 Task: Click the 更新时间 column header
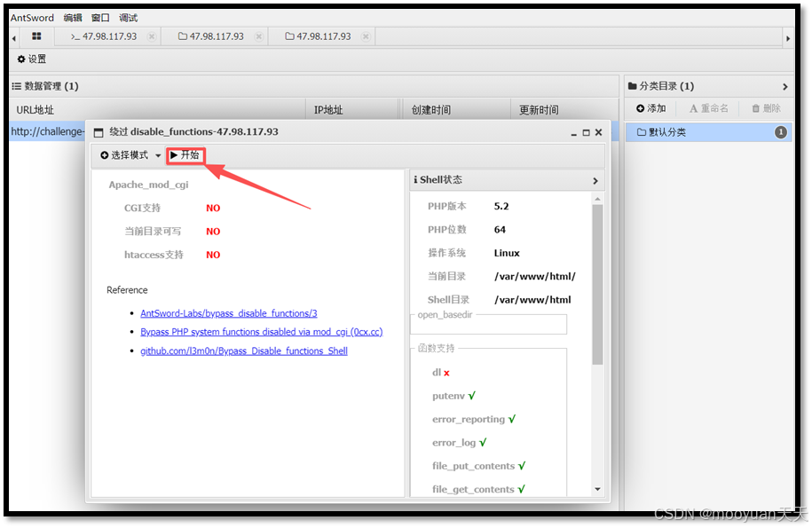(x=539, y=110)
